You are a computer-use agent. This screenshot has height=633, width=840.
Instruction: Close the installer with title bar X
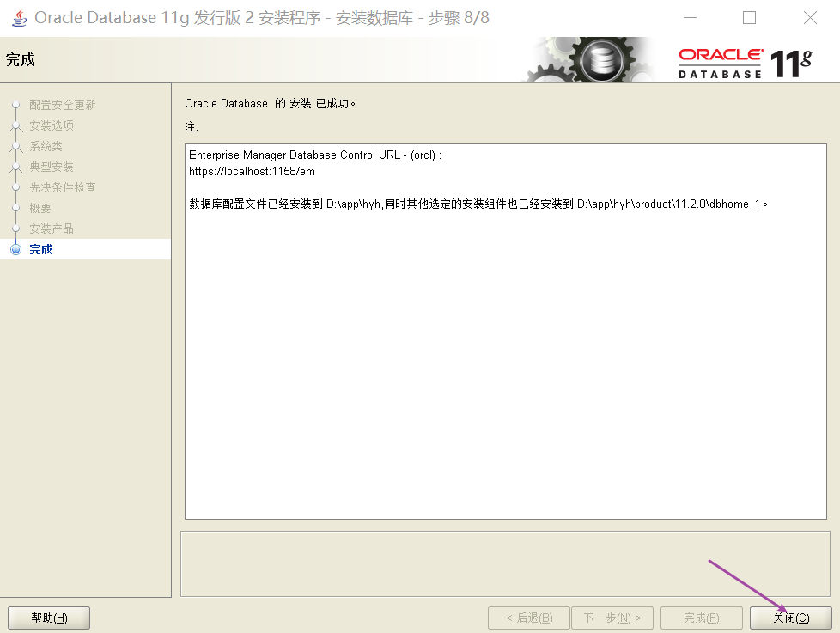coord(810,18)
